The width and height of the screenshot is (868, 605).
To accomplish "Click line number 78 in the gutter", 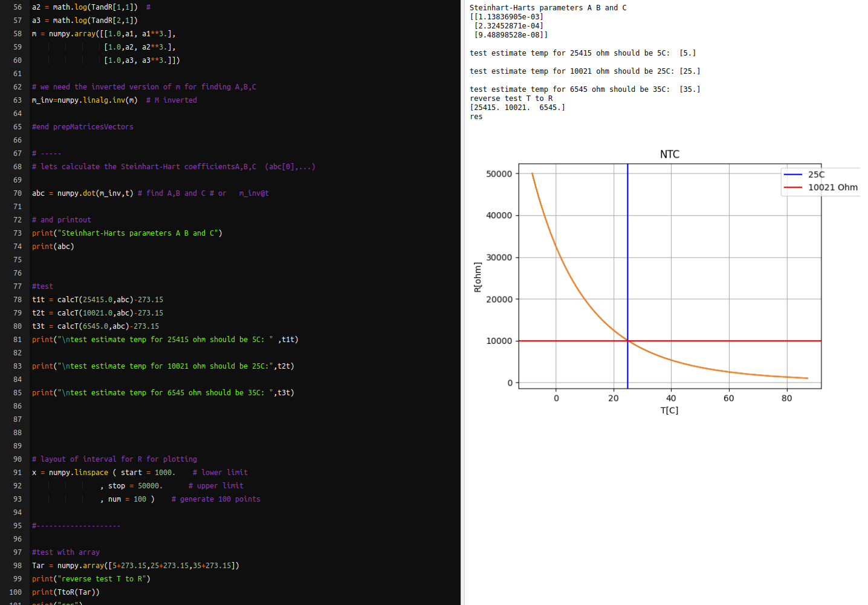I will pos(18,300).
